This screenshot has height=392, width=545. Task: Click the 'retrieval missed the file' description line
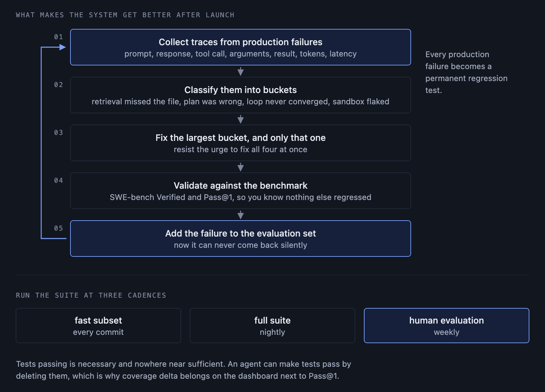pos(241,102)
